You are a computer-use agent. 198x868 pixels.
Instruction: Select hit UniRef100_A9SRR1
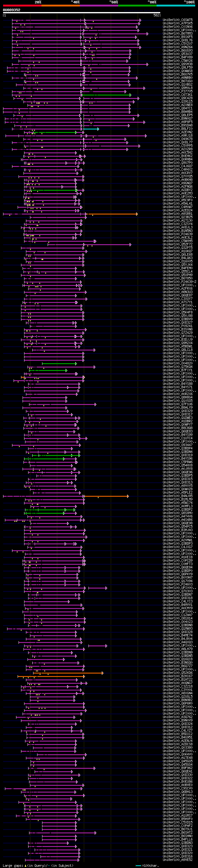[178, 214]
